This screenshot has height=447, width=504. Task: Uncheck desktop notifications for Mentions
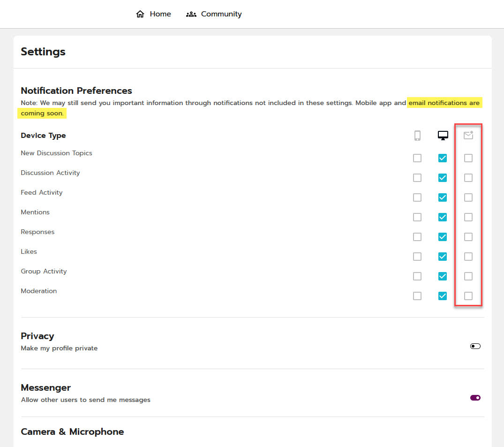[443, 217]
